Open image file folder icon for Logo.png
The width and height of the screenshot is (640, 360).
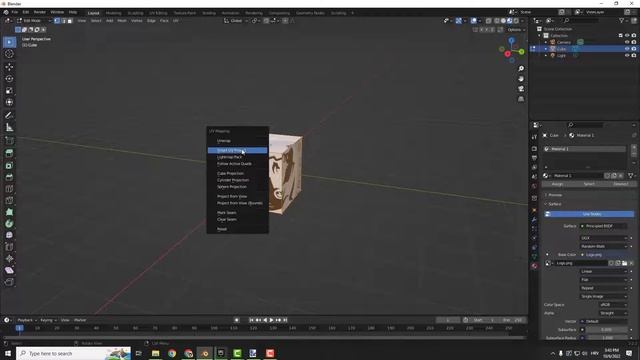pos(624,263)
